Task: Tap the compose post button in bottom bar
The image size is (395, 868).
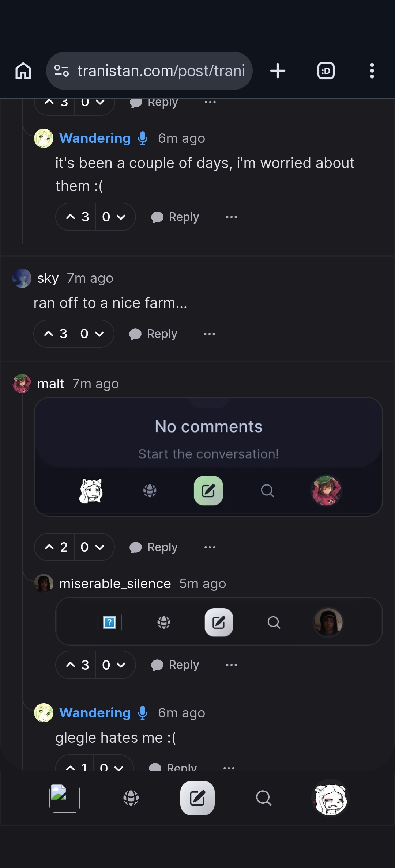Action: 197,798
